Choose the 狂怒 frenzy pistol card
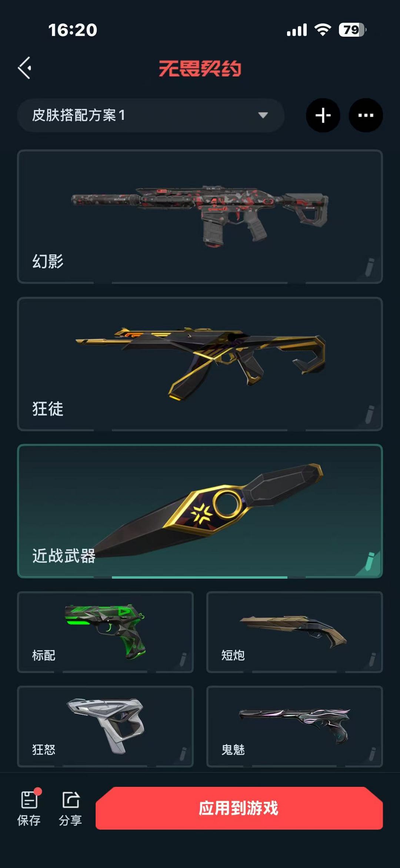 click(105, 726)
